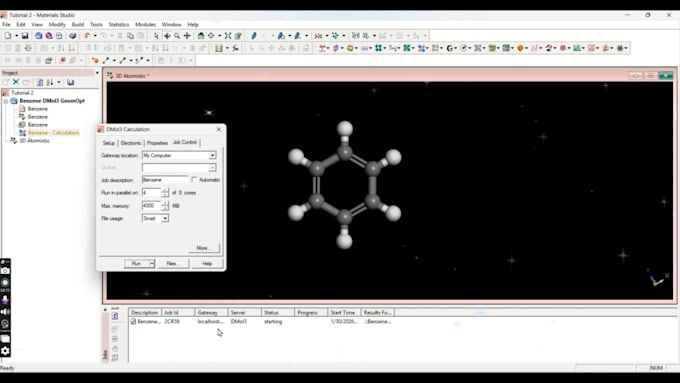Click the green X delete icon in Project panel
Image resolution: width=680 pixels, height=383 pixels.
pos(16,82)
